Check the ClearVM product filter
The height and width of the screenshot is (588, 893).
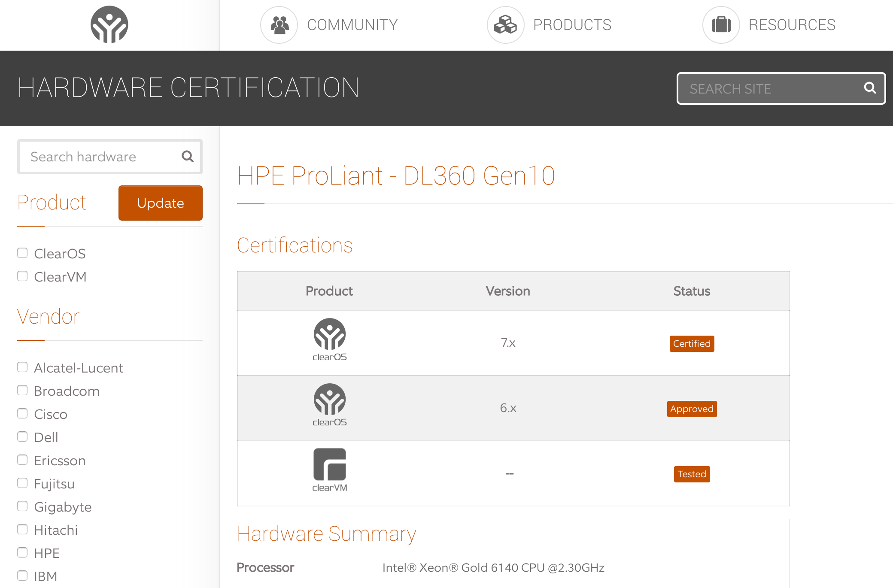[22, 276]
